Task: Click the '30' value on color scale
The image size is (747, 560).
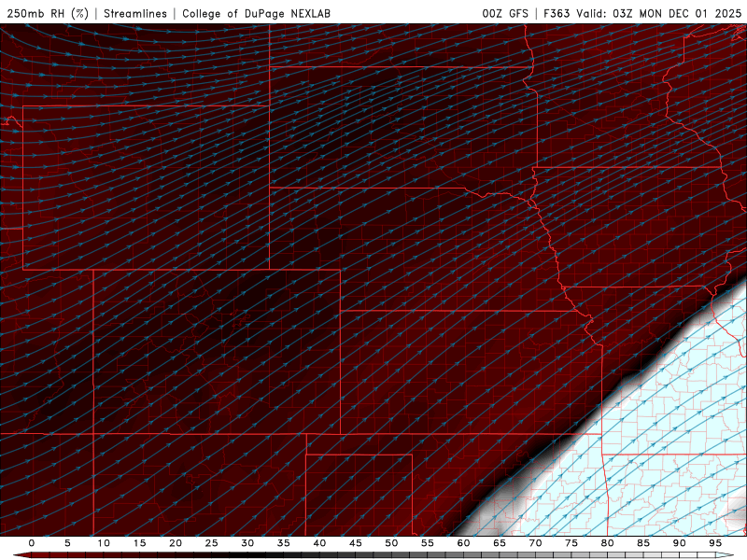Action: 247,543
